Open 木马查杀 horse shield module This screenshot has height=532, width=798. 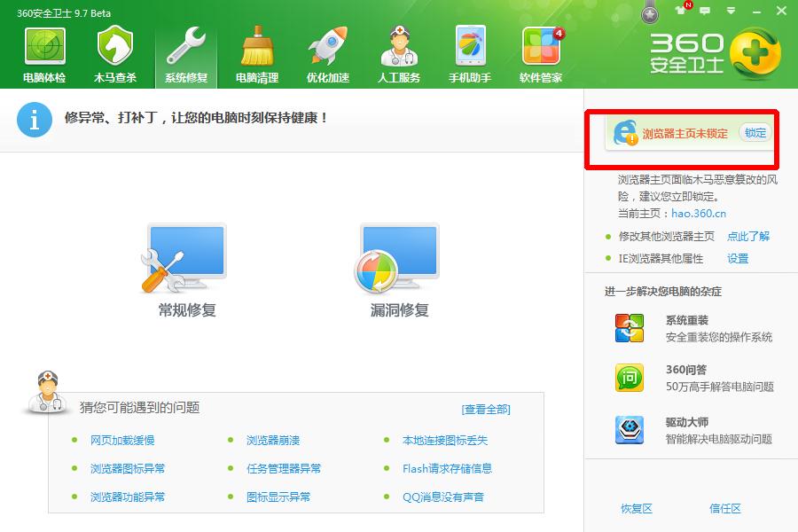coord(115,56)
